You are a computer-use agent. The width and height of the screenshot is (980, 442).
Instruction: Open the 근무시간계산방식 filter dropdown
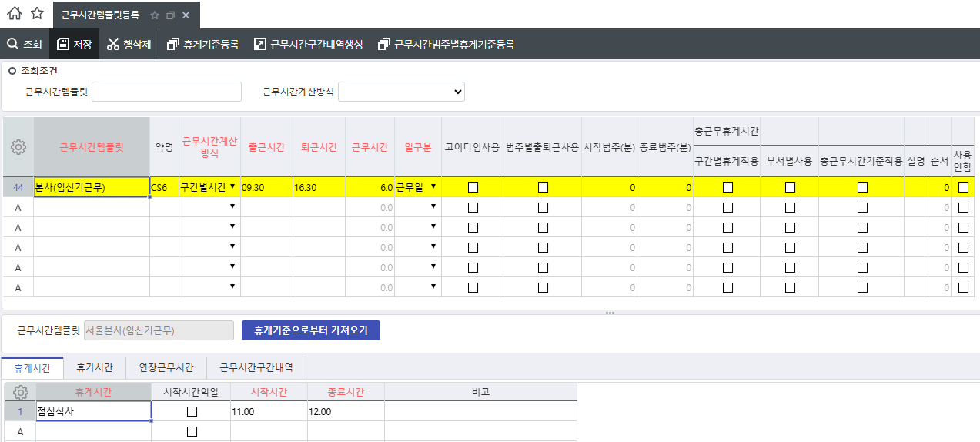(x=401, y=92)
